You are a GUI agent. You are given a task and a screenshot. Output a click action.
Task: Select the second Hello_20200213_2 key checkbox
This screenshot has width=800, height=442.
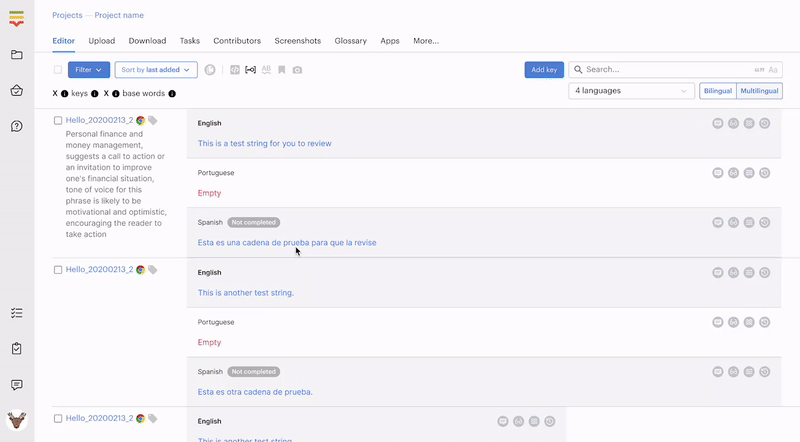click(58, 270)
